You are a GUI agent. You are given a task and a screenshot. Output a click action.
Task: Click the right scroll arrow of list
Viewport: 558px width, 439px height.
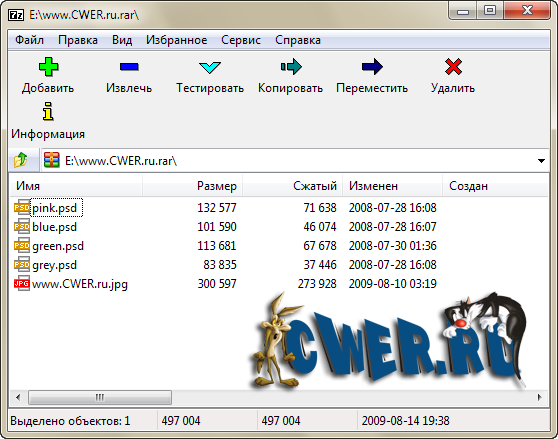(540, 397)
